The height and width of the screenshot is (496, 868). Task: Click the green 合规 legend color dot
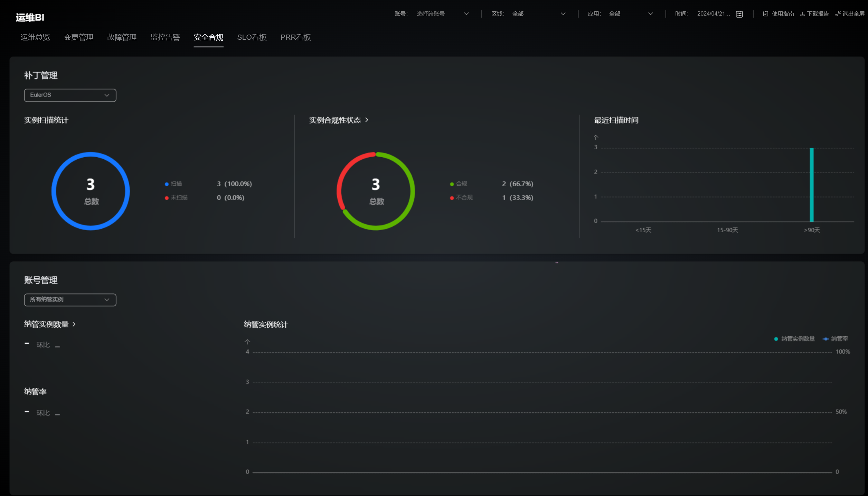[452, 184]
